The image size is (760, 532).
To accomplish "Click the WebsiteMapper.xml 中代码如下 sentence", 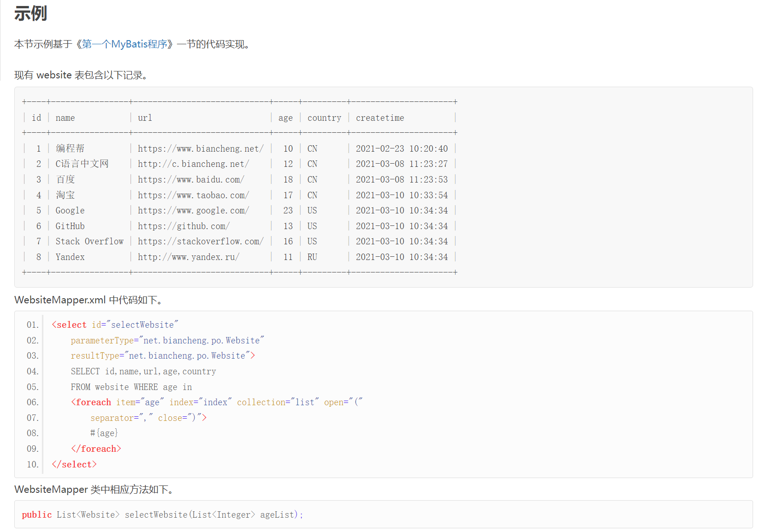I will coord(88,300).
